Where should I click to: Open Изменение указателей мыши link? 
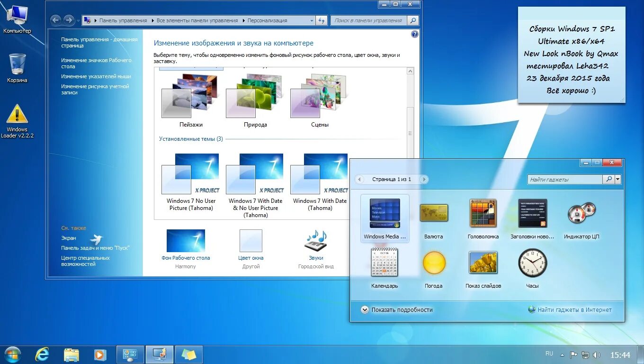tap(96, 76)
